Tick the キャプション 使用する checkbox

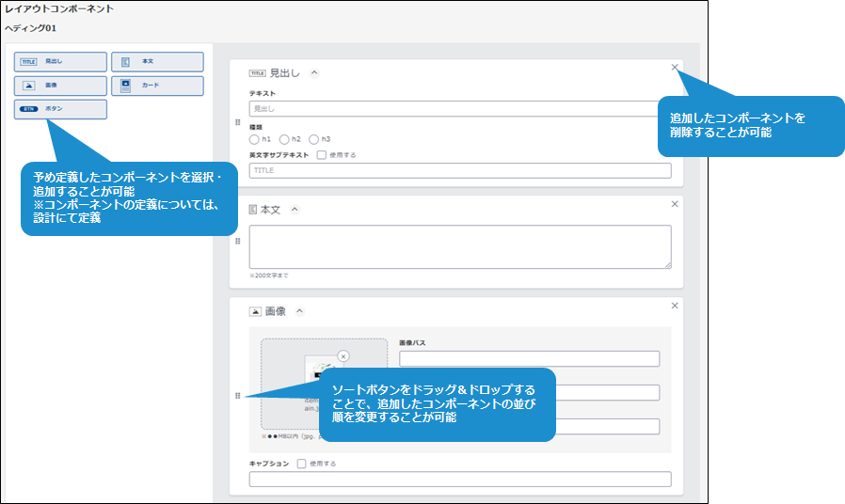(x=301, y=464)
